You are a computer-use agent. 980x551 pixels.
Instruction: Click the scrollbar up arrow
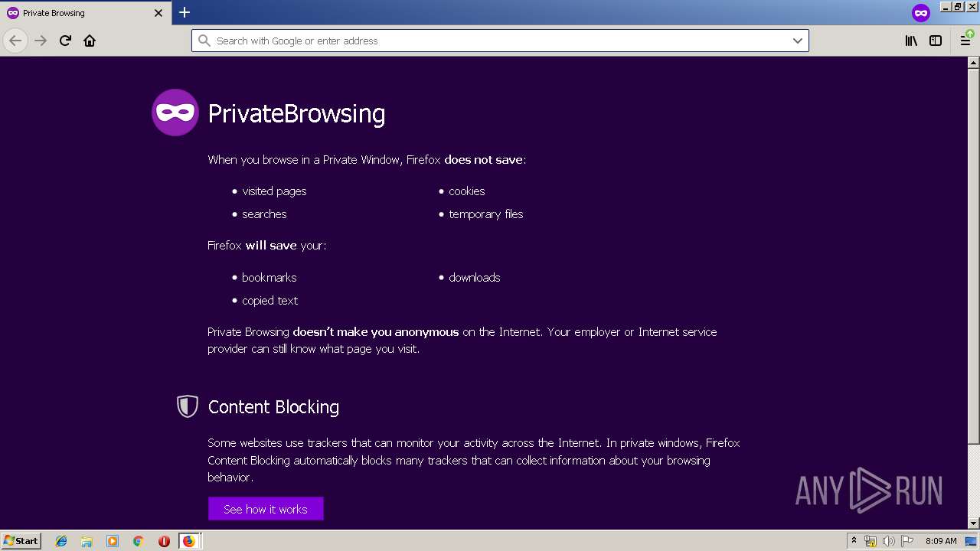[974, 63]
